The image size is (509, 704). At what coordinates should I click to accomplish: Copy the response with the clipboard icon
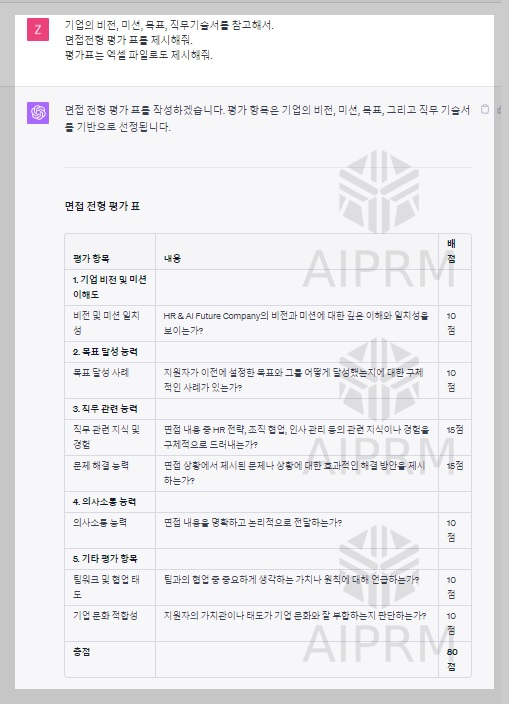pos(485,109)
